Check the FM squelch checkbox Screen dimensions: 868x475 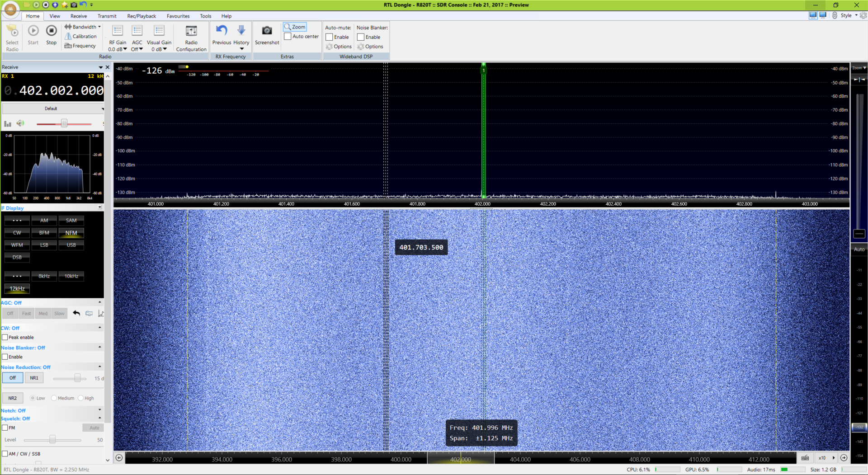point(5,428)
